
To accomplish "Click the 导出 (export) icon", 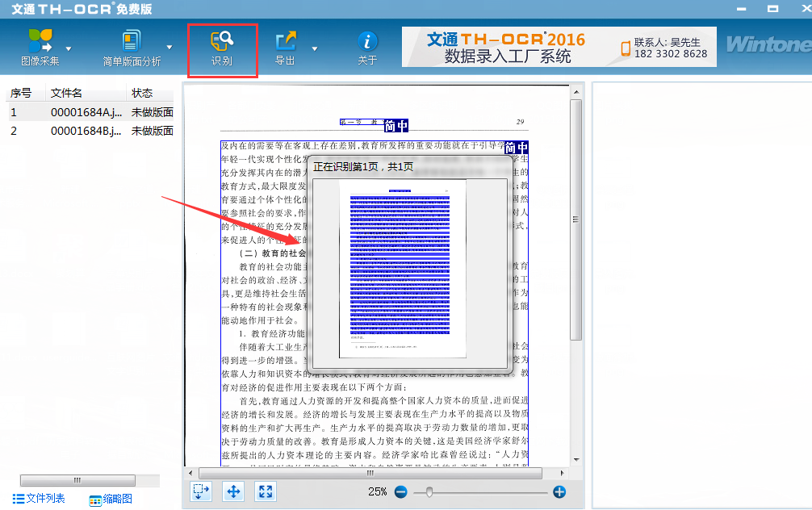I will (x=286, y=40).
